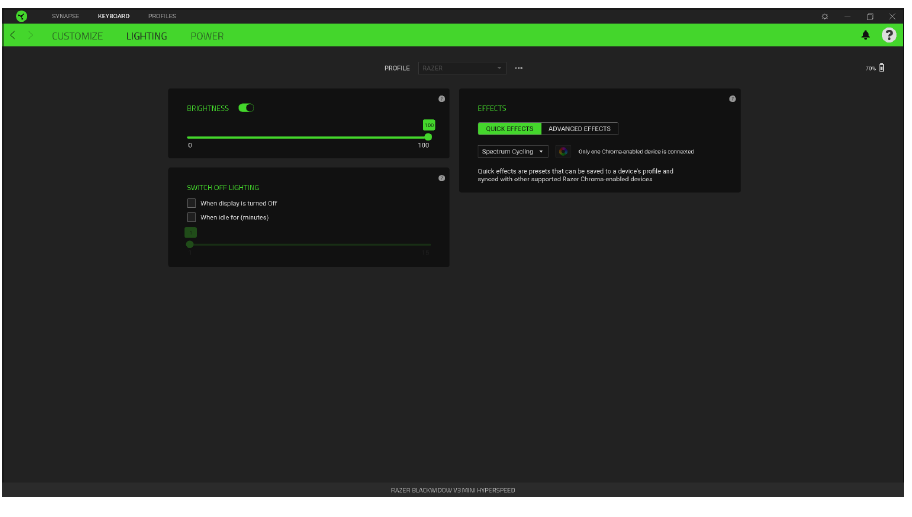Open the Power tab

pos(207,36)
